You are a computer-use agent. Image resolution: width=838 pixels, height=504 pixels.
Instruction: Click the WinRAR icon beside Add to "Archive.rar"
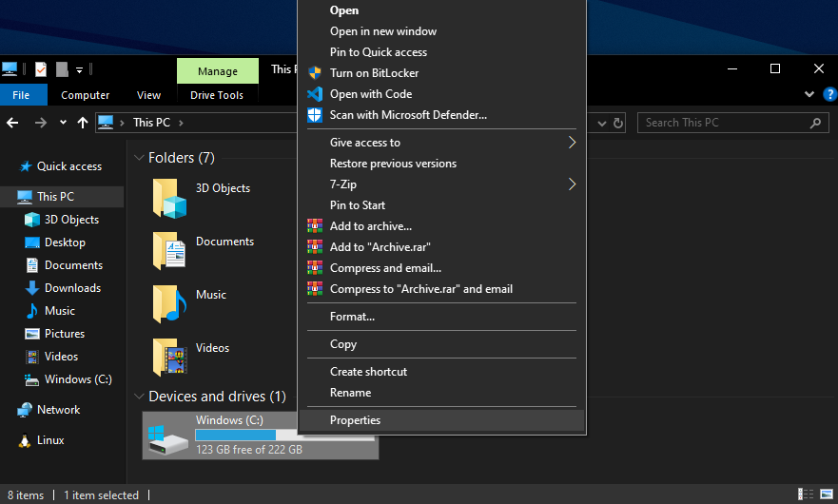click(x=315, y=247)
